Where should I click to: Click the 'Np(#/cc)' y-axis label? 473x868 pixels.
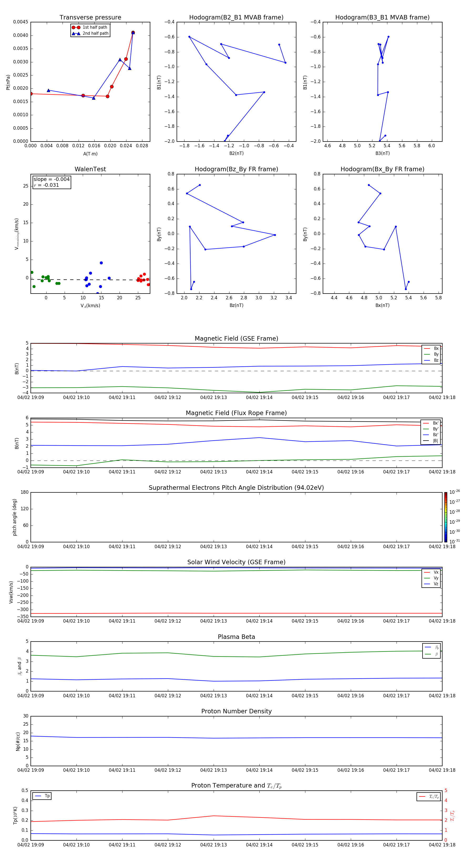(18, 741)
